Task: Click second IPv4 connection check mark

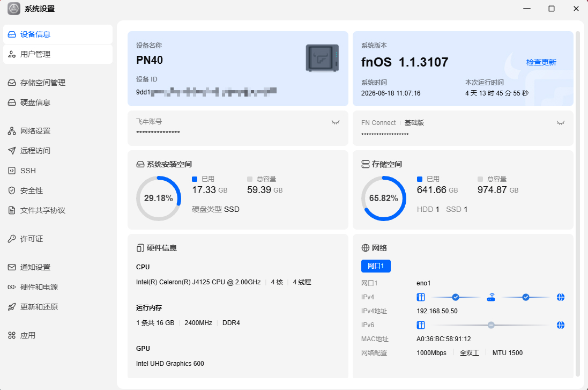Action: pos(526,297)
